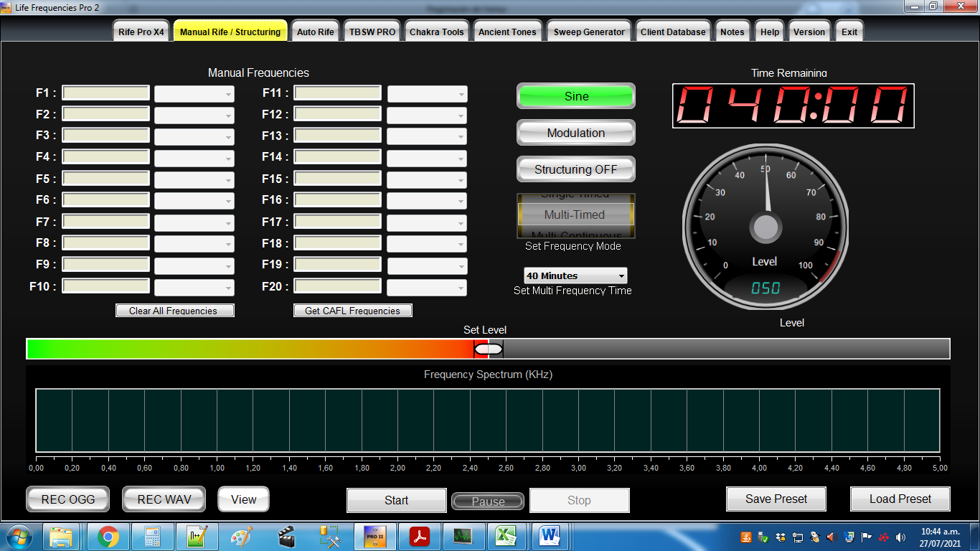Select Multi-Timed in the frequency mode picker
Screen dimensions: 980x551
(575, 215)
